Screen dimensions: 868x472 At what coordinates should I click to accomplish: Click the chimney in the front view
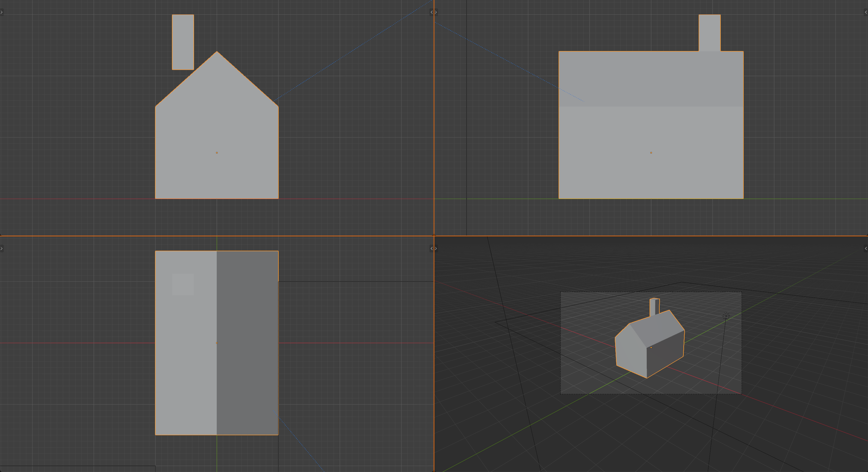183,42
